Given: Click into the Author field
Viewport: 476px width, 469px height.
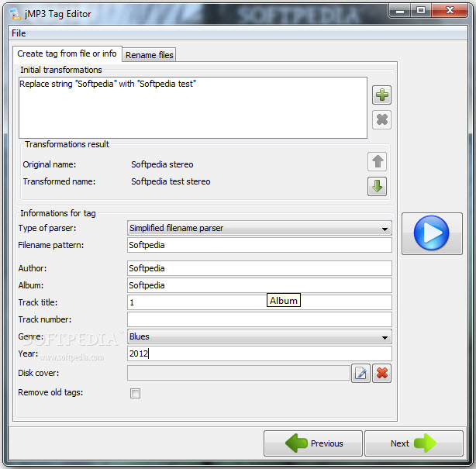Looking at the screenshot, I should [x=260, y=268].
